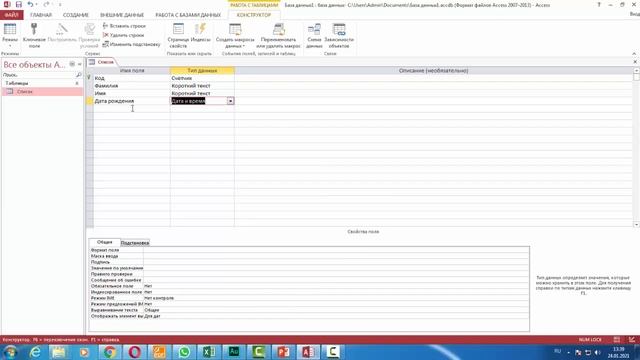Select the Общие field properties tab
Viewport: 640px width, 360px height.
tap(104, 242)
